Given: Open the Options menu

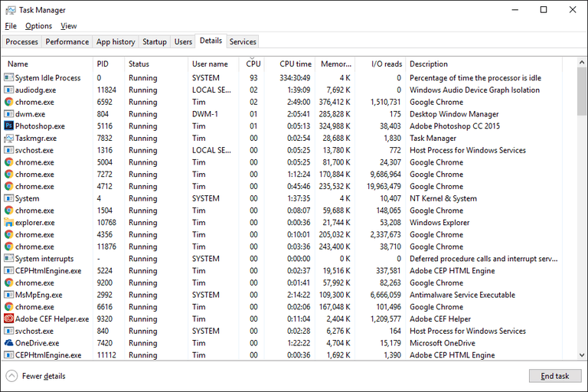Looking at the screenshot, I should [x=38, y=26].
